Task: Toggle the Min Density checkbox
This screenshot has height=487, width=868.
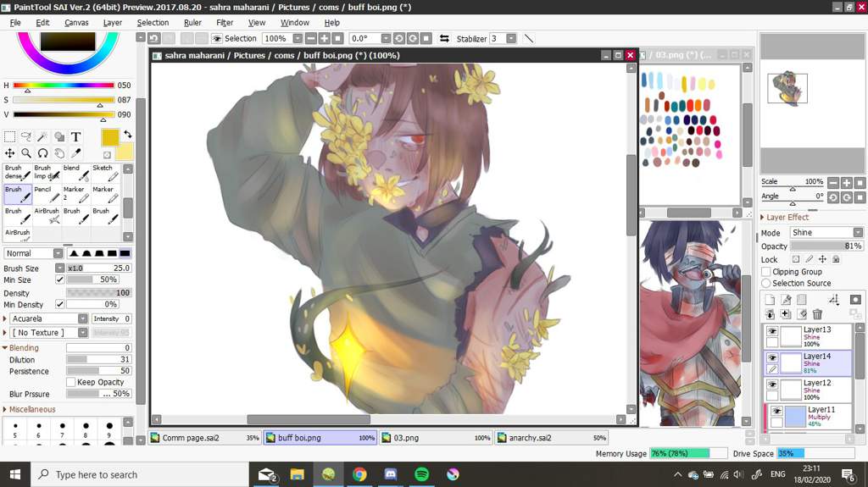Action: click(x=60, y=304)
